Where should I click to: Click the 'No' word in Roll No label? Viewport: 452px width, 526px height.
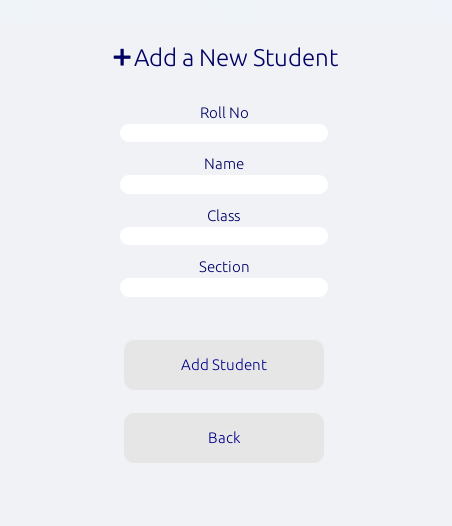click(x=239, y=113)
